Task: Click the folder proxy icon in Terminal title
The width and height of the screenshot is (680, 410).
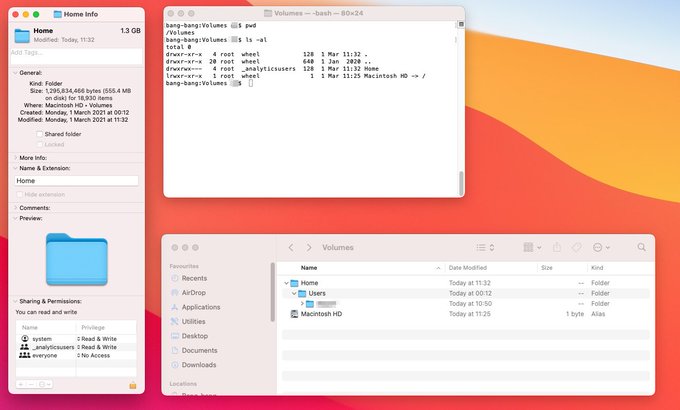Action: point(268,13)
